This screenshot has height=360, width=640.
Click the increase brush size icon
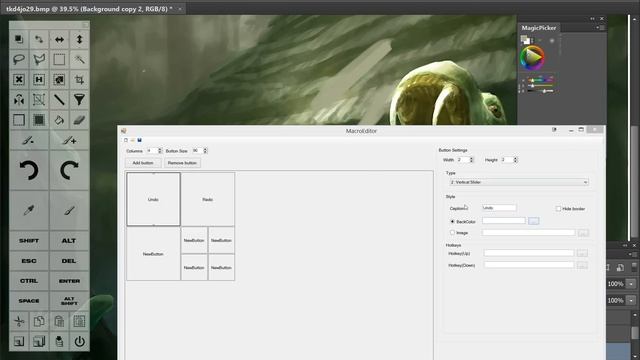[x=69, y=141]
